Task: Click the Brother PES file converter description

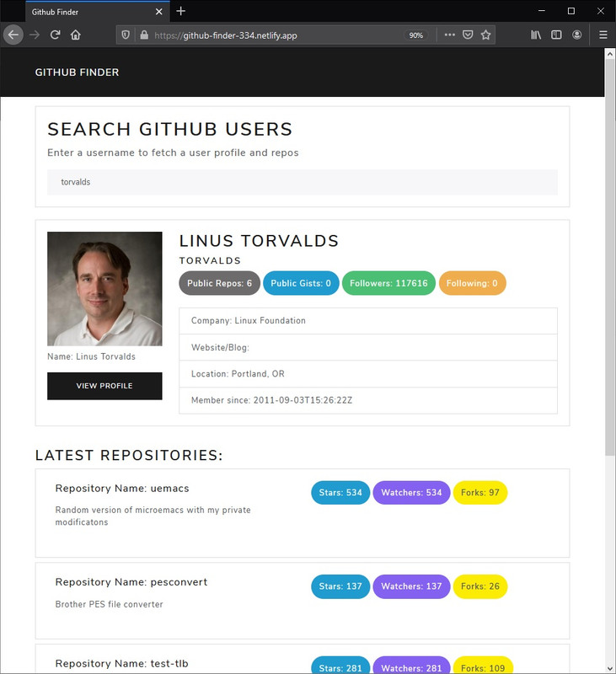Action: (110, 604)
